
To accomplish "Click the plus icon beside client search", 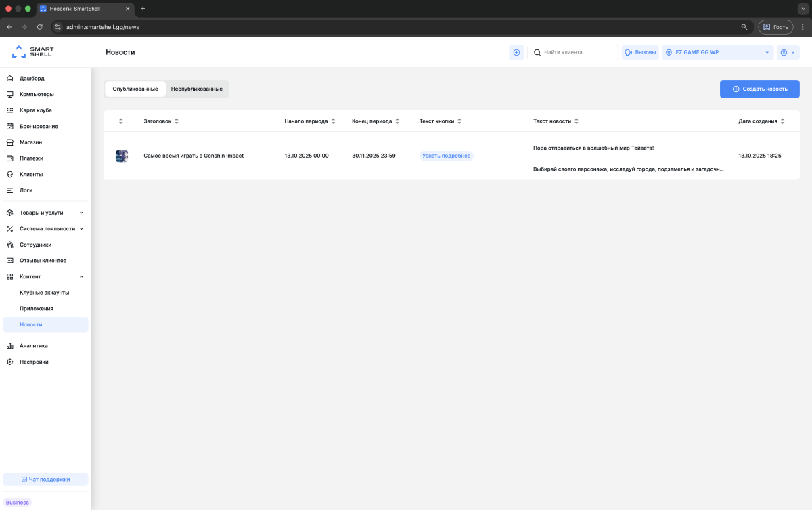I will coord(516,52).
